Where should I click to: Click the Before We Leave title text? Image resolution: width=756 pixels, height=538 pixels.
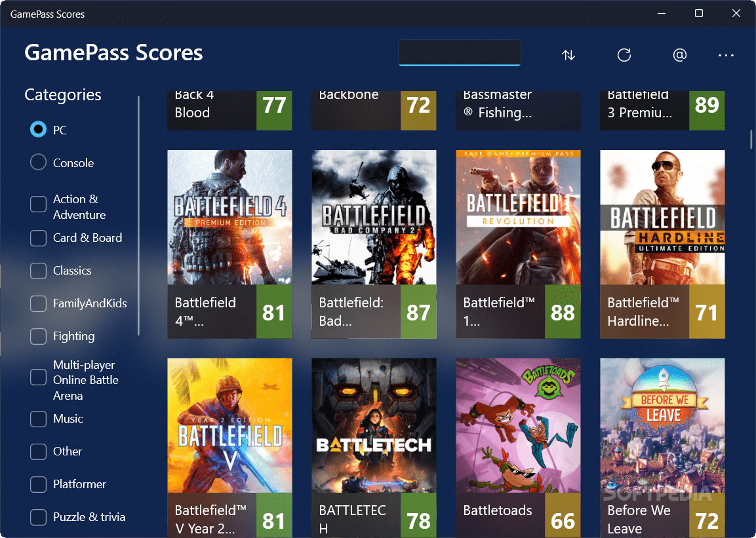pos(639,519)
